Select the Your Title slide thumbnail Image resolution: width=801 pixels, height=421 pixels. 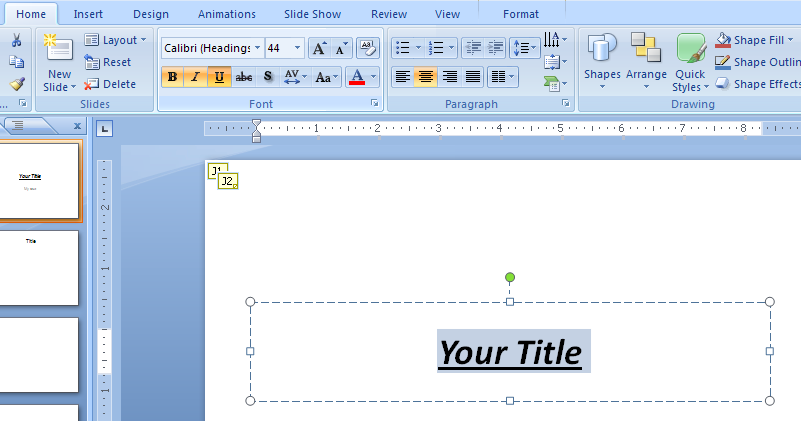pyautogui.click(x=40, y=181)
